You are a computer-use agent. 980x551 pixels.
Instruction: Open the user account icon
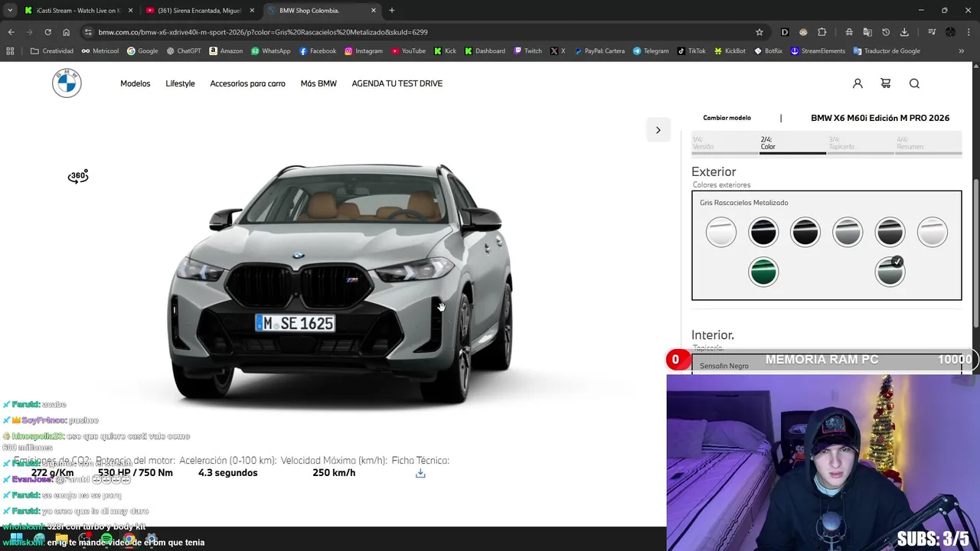857,83
